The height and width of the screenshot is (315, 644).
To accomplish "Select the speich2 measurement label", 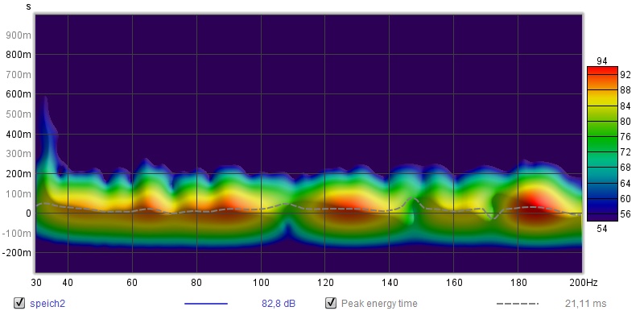I will [47, 304].
